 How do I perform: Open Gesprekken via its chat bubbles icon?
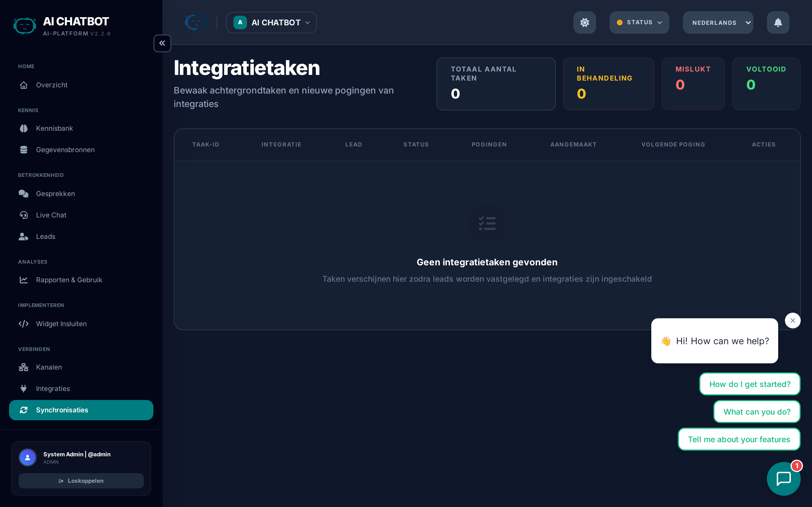[23, 194]
